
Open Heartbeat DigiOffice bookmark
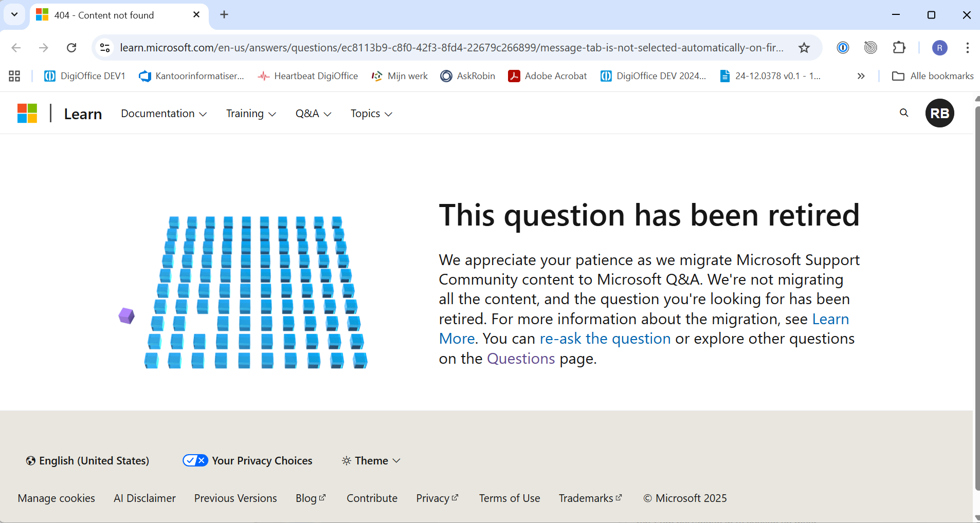[308, 76]
